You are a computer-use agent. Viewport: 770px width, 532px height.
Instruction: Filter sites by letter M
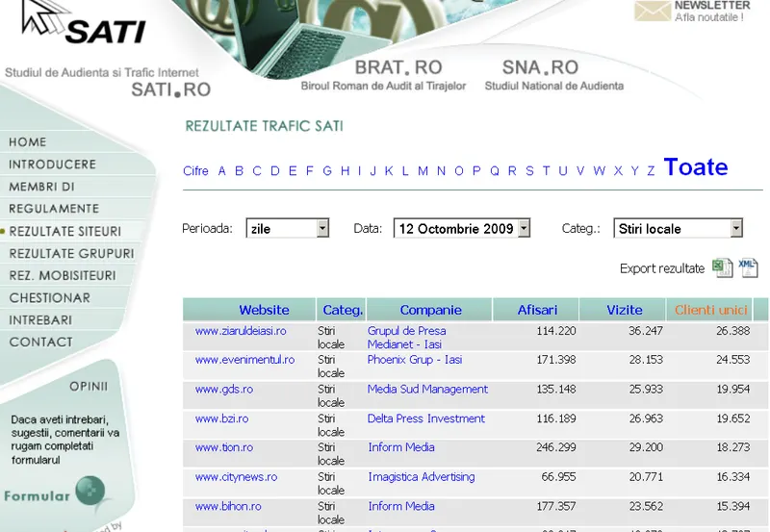point(423,171)
